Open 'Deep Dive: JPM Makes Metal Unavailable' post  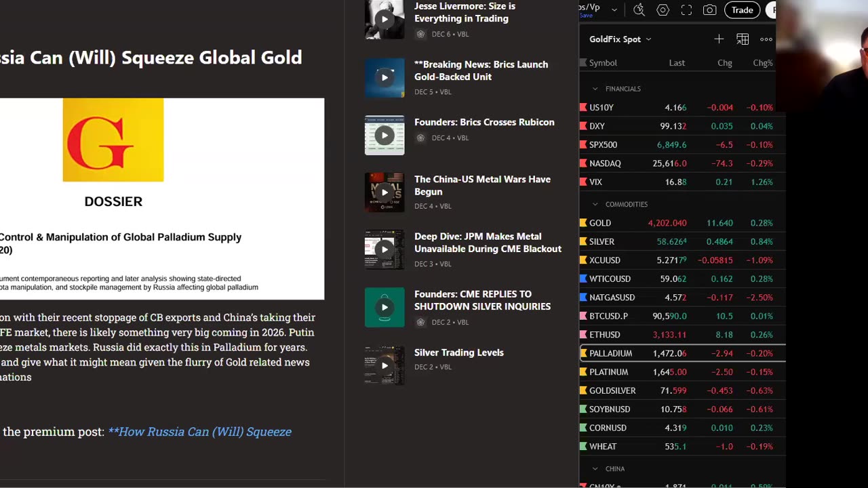(x=488, y=243)
